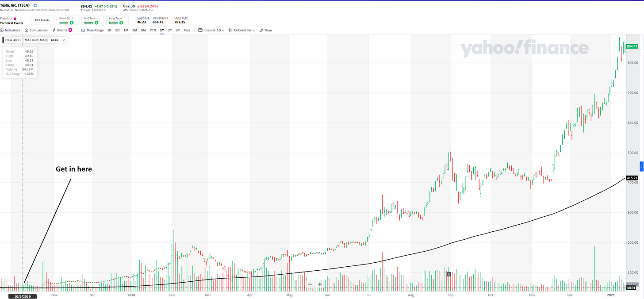644x299 pixels.
Task: Click the Comparison plus icon
Action: coord(27,30)
